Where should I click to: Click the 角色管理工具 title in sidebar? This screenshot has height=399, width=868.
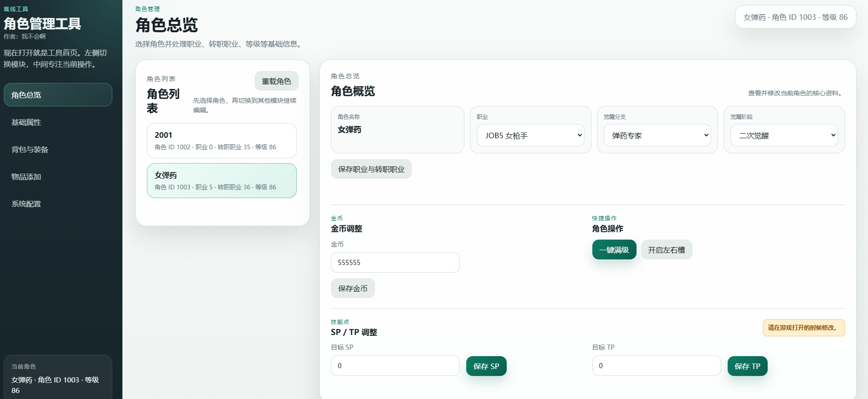pos(42,23)
